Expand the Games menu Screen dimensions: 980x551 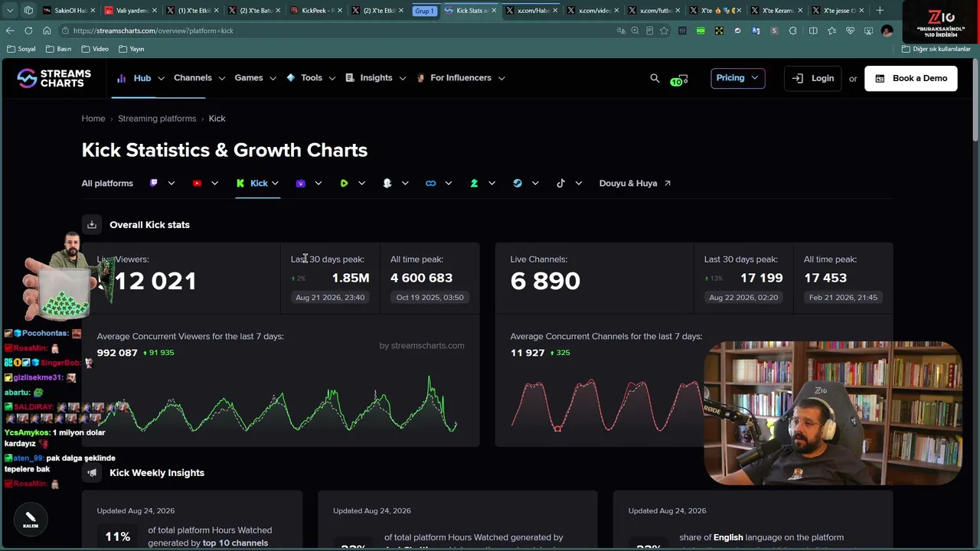255,78
